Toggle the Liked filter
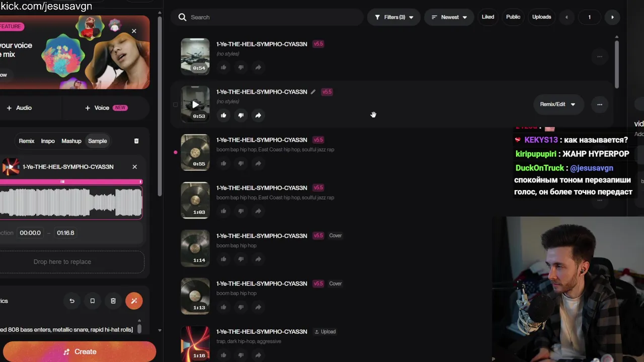 pyautogui.click(x=488, y=17)
